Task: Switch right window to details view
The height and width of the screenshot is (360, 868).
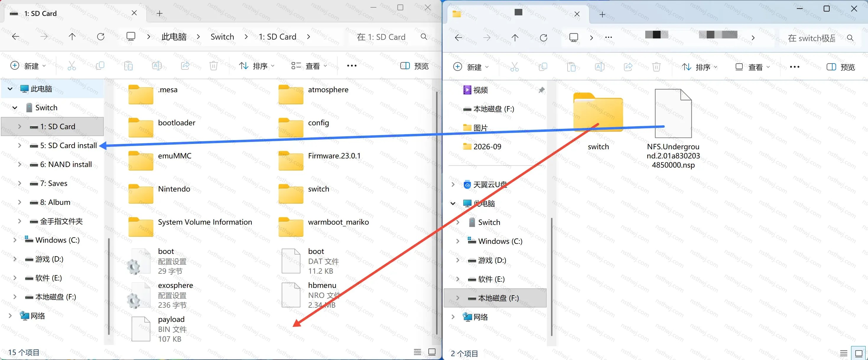Action: [844, 353]
